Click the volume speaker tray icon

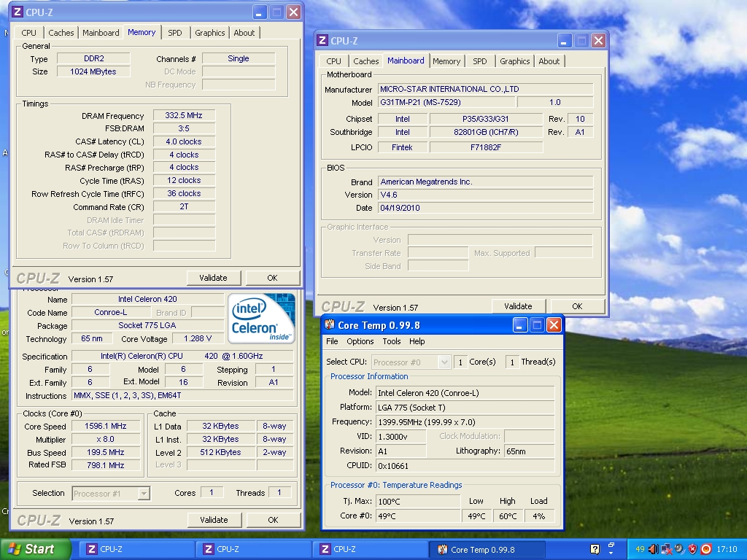653,549
